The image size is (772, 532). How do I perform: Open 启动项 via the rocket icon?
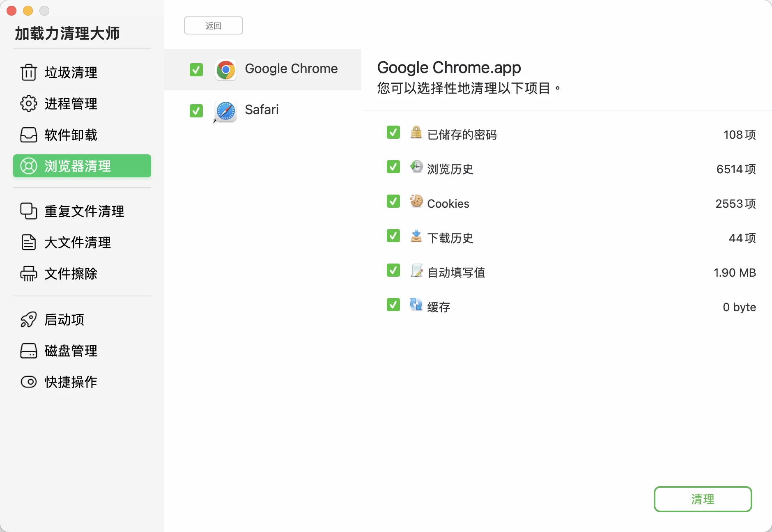28,319
